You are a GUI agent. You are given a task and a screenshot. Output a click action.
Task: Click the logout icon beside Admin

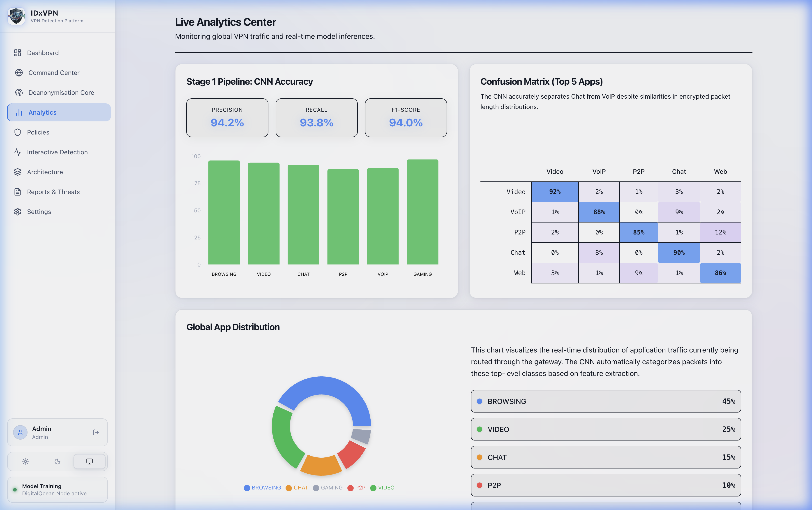[96, 432]
